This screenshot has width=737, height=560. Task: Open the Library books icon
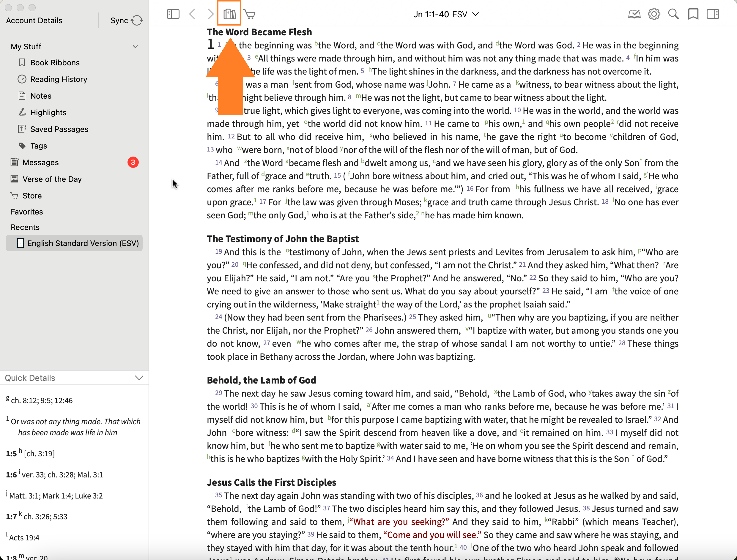coord(229,14)
